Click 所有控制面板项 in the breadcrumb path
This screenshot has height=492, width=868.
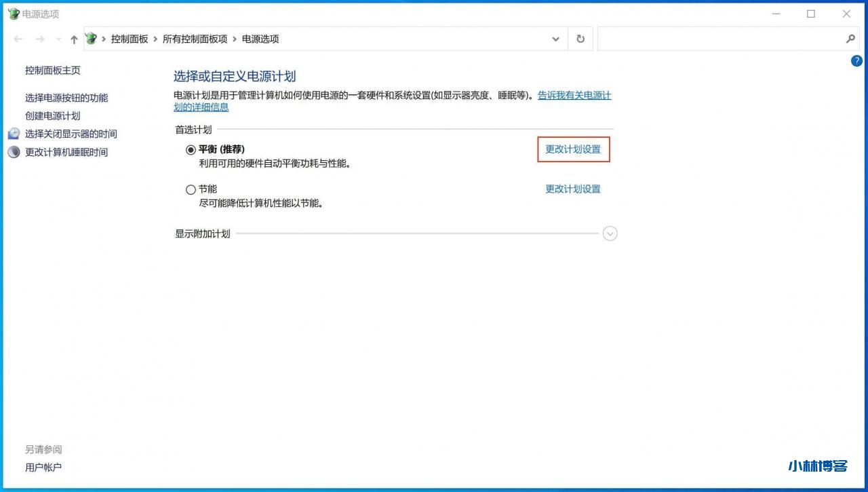195,39
